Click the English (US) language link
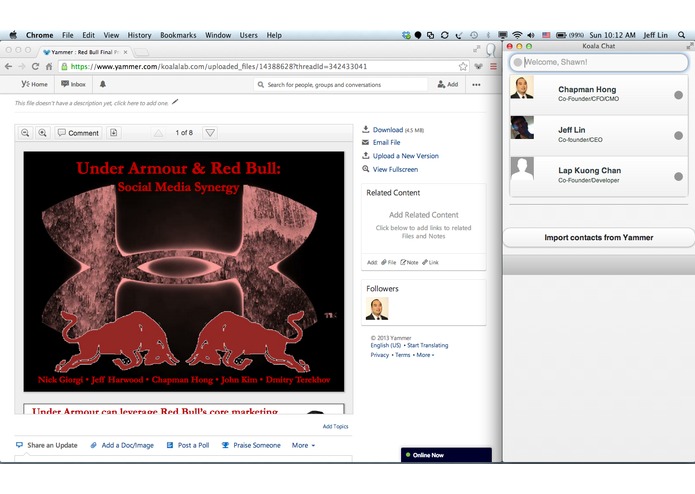 pyautogui.click(x=386, y=345)
